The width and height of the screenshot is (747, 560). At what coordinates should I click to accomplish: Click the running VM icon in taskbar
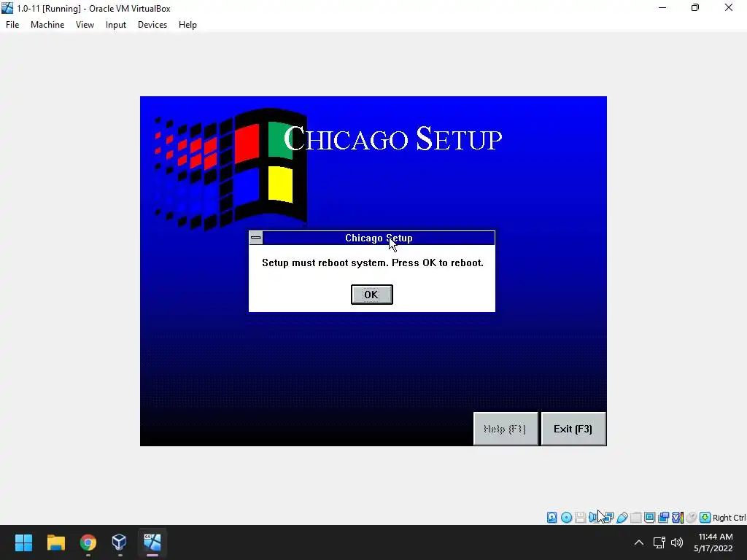click(152, 542)
